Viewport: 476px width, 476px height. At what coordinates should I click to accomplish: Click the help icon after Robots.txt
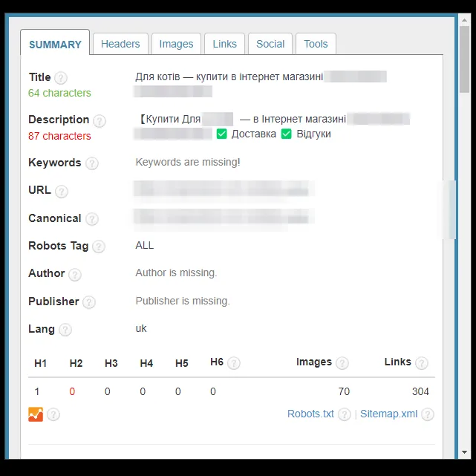[x=345, y=414]
